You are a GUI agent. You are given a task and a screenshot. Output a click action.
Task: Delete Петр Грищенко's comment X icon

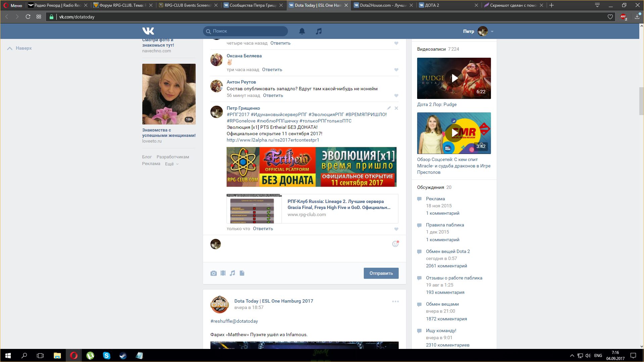[396, 108]
